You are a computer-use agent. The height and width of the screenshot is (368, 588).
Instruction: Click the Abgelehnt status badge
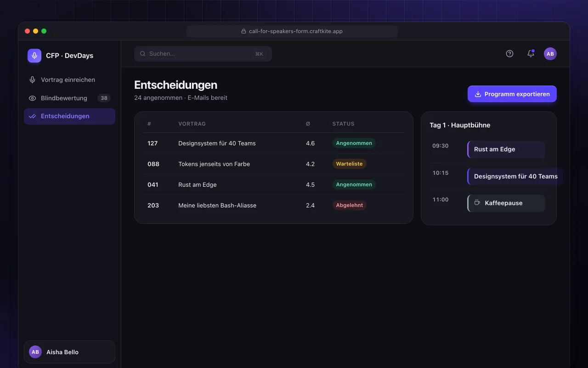[349, 205]
